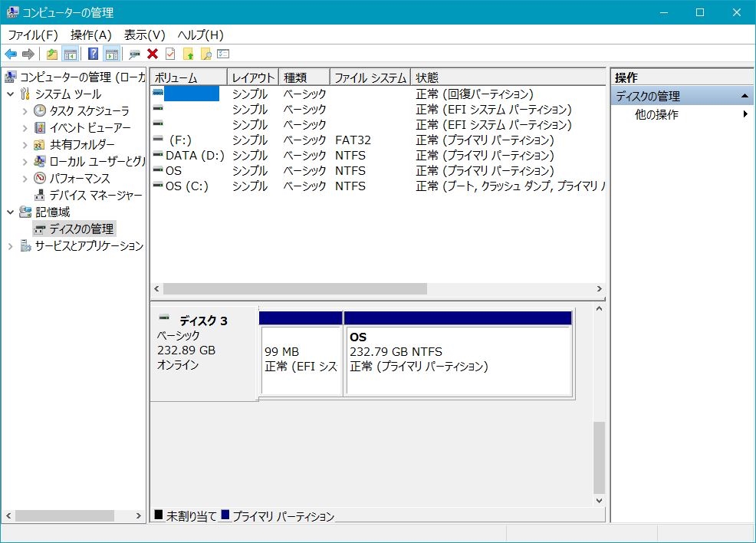Image resolution: width=756 pixels, height=543 pixels.
Task: Click the check mark document toolbar icon
Action: 170,54
